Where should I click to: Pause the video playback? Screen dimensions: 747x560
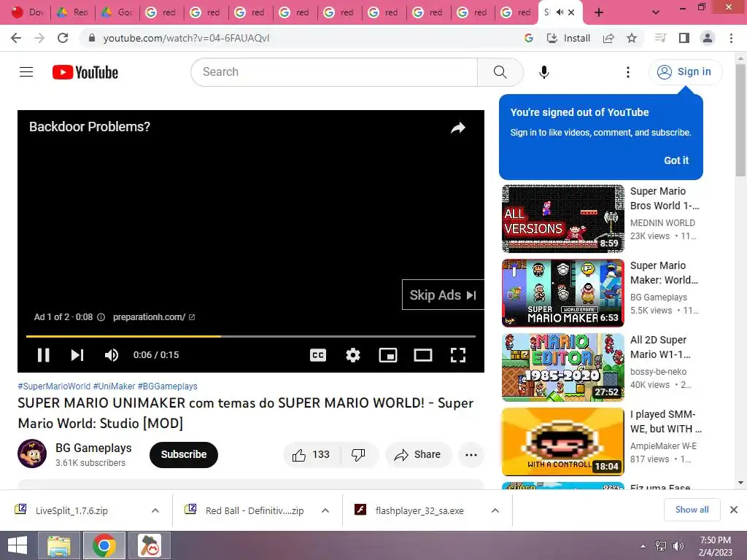[43, 355]
